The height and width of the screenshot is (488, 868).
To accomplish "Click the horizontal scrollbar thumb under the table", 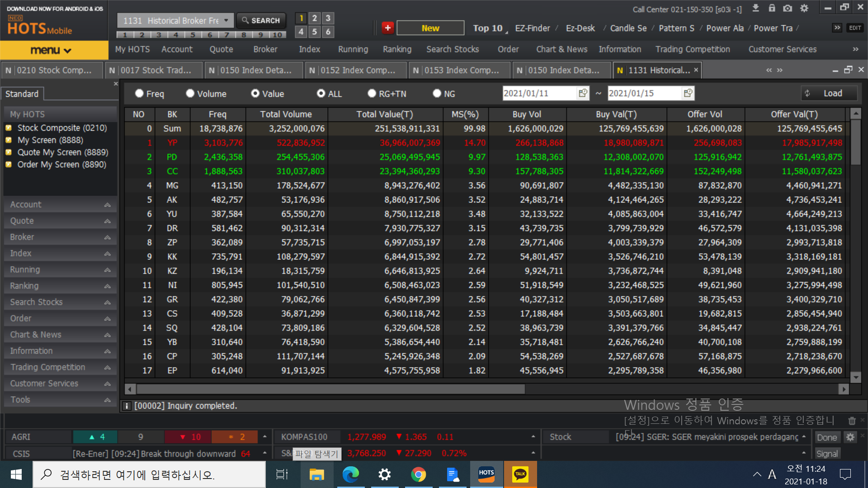I will coord(330,389).
